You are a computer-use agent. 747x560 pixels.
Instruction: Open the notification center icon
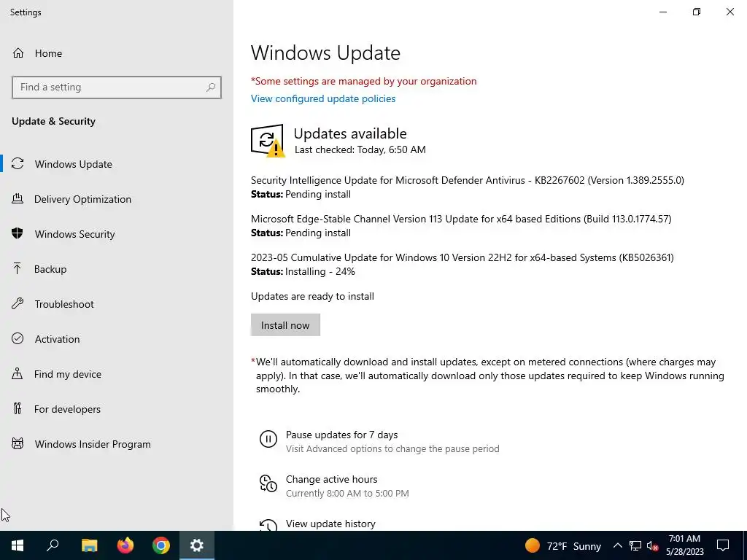coord(723,545)
